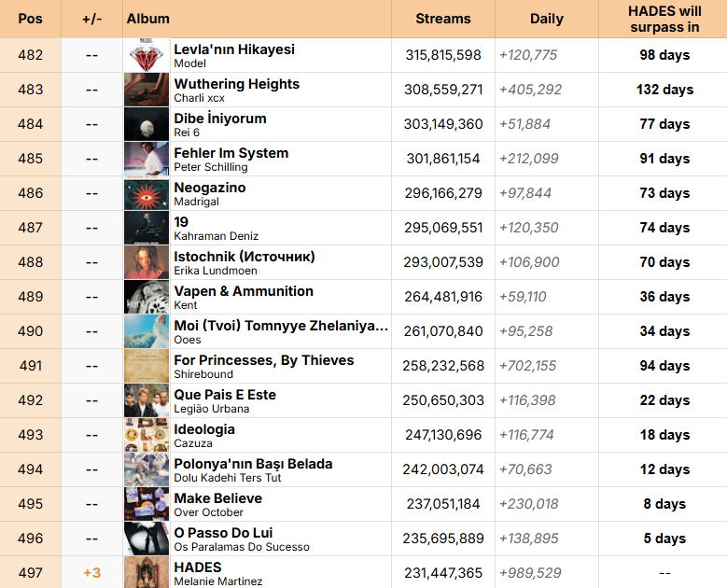Image resolution: width=727 pixels, height=588 pixels.
Task: Select daily value +702,155
Action: (x=527, y=366)
